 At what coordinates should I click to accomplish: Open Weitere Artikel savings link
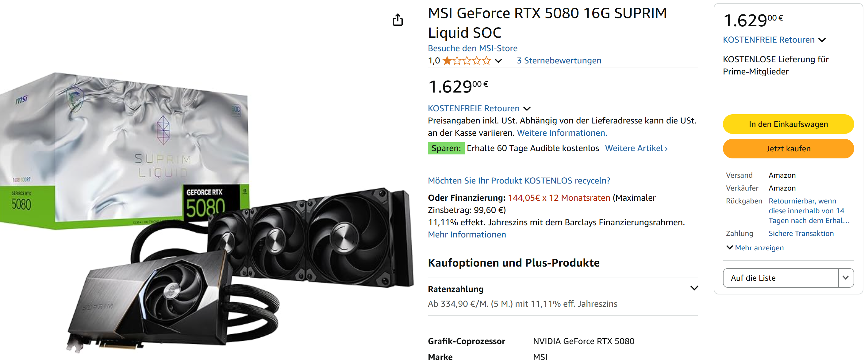[x=636, y=149]
